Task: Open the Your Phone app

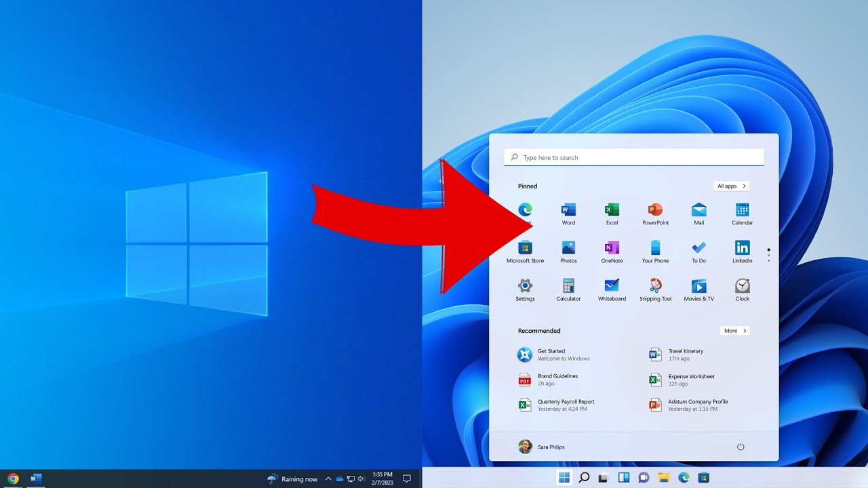Action: [x=655, y=251]
